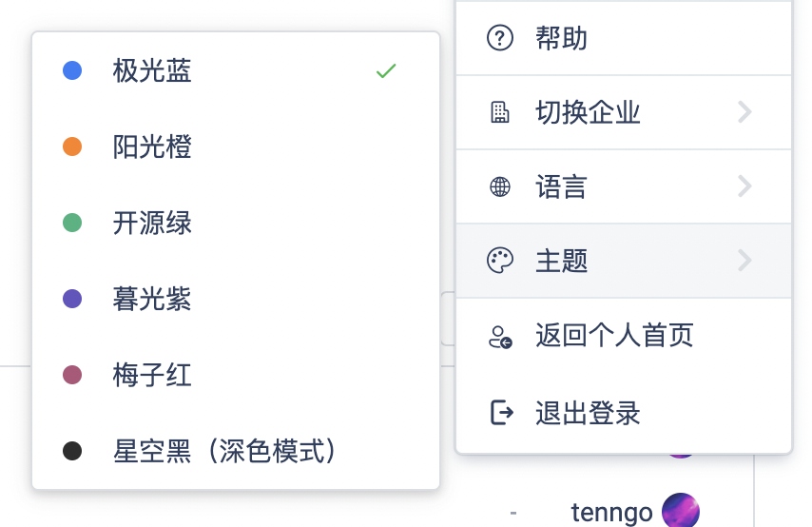
Task: Expand the 语言 submenu chevron
Action: (x=744, y=186)
